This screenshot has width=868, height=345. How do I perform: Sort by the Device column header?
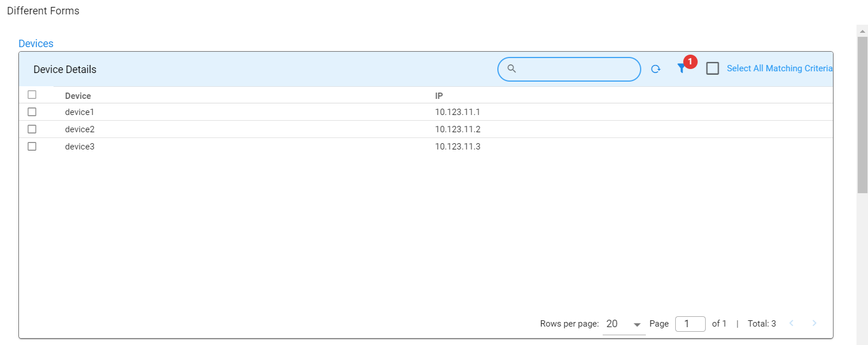(78, 96)
